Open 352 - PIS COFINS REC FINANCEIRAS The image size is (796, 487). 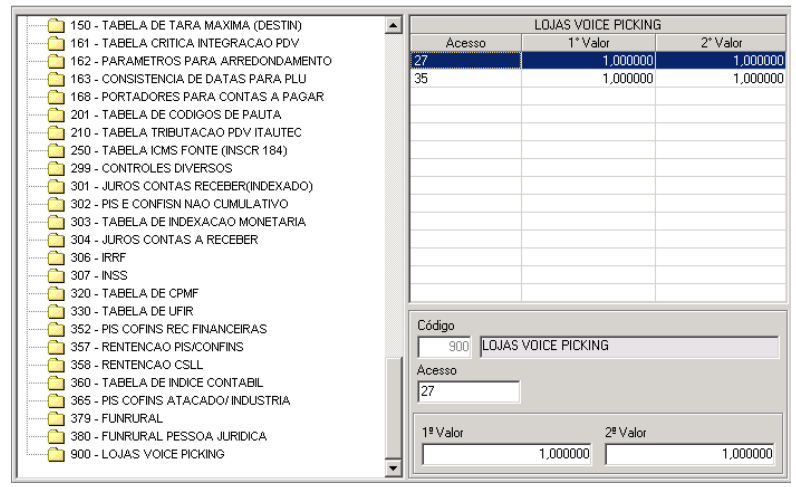169,329
